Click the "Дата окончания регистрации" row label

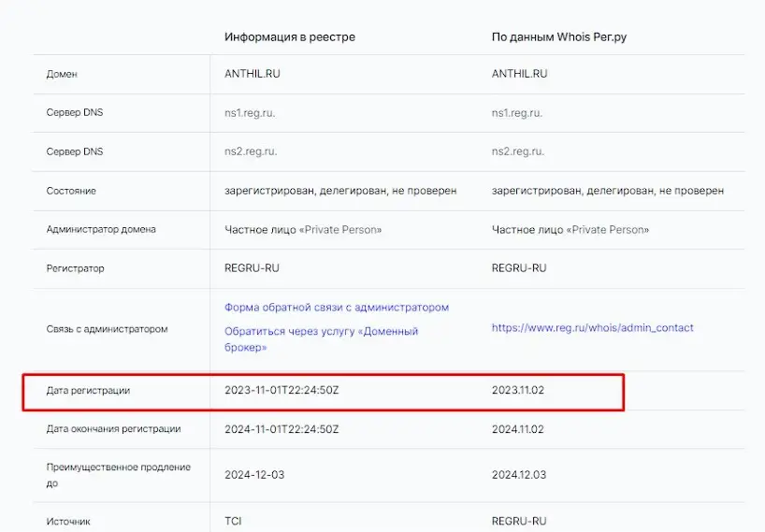coord(113,429)
